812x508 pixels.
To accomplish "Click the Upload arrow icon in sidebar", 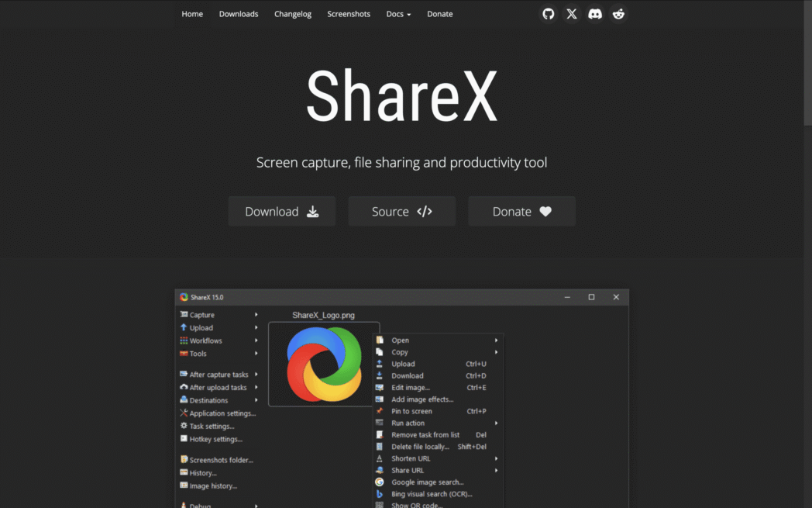I will [x=184, y=327].
